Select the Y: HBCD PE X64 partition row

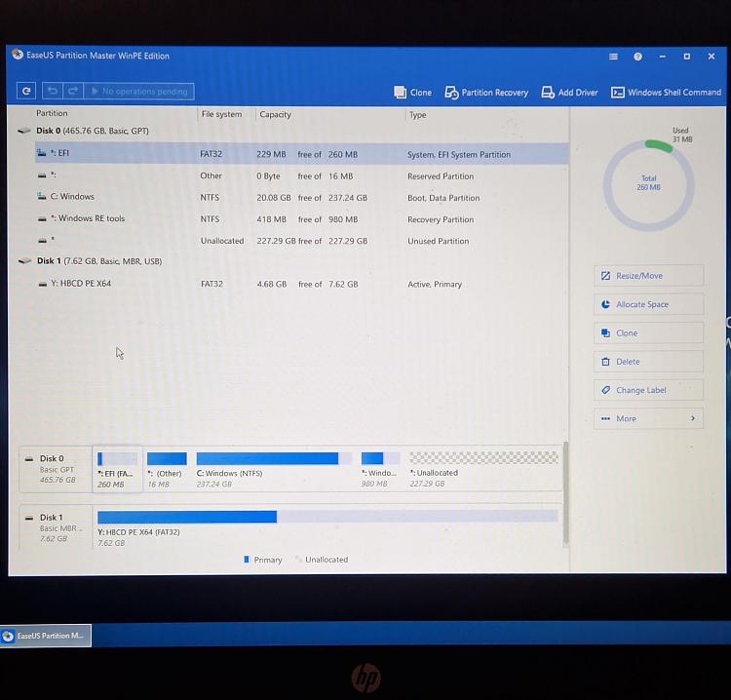pyautogui.click(x=292, y=284)
